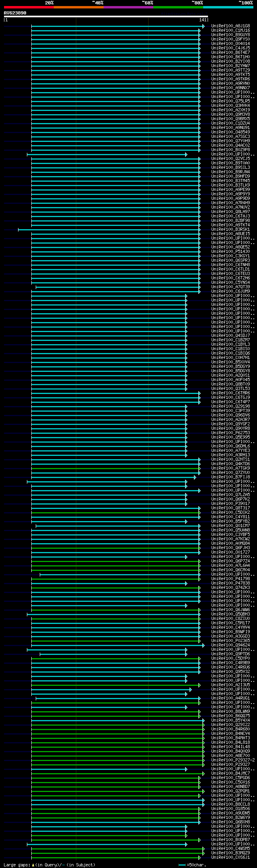
Task: Select the UniRef100_Q2VCJ5 row label
Action: [x=230, y=159]
